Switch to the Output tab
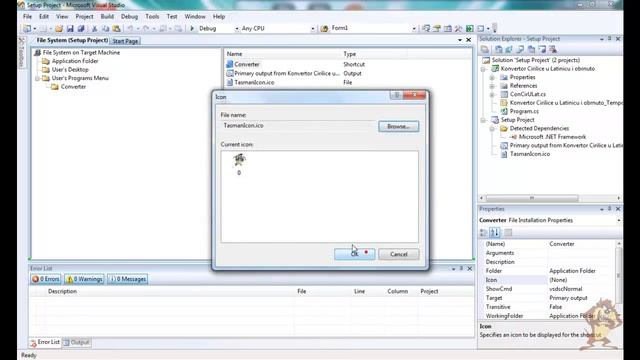The width and height of the screenshot is (640, 360). (x=76, y=342)
